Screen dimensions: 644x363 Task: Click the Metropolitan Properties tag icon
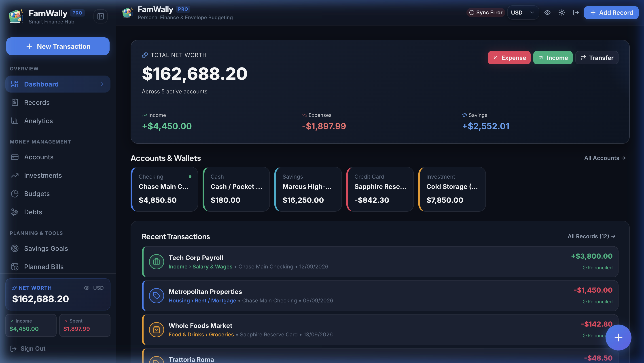[157, 295]
